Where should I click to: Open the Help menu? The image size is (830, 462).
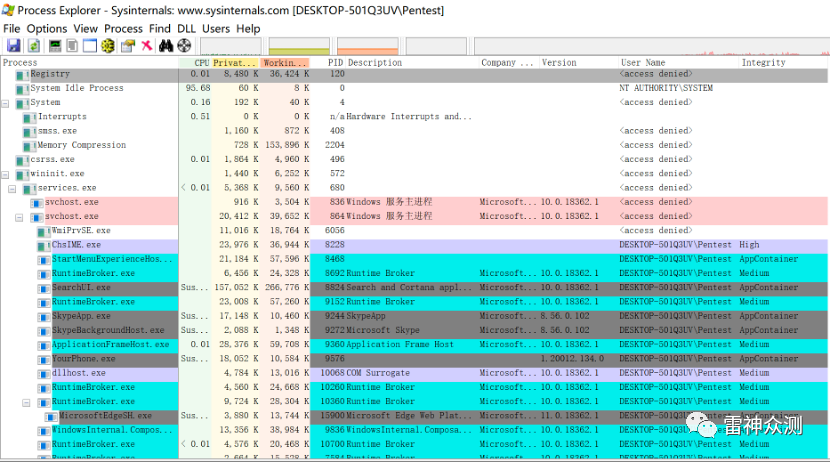(x=248, y=29)
